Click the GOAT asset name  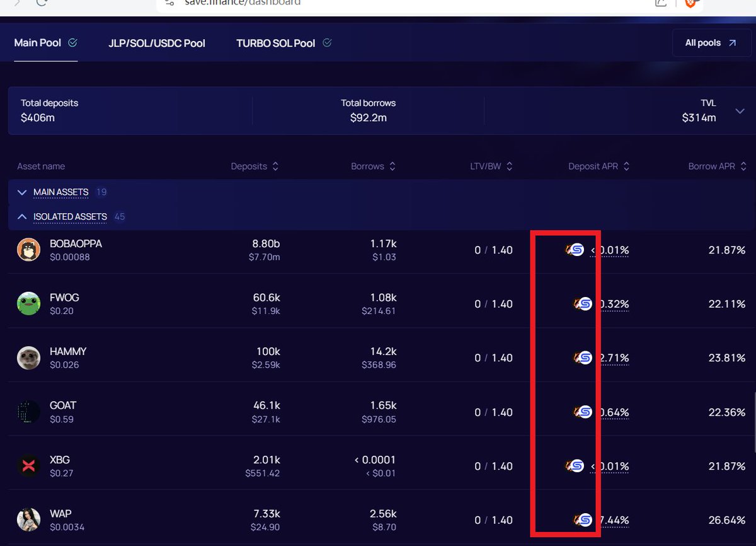pyautogui.click(x=63, y=405)
